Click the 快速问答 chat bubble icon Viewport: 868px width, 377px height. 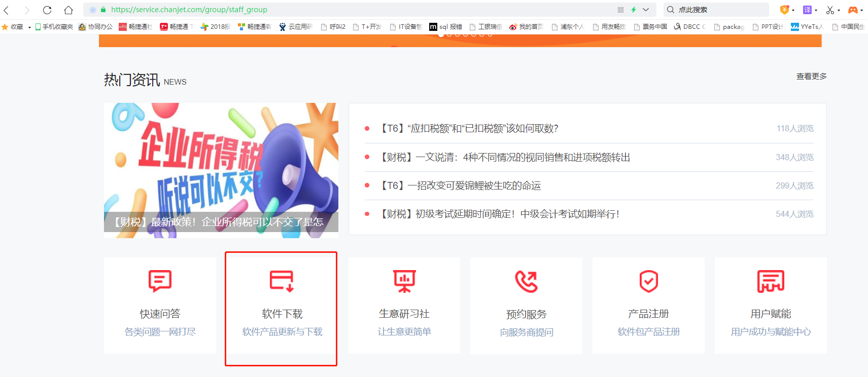click(x=160, y=281)
